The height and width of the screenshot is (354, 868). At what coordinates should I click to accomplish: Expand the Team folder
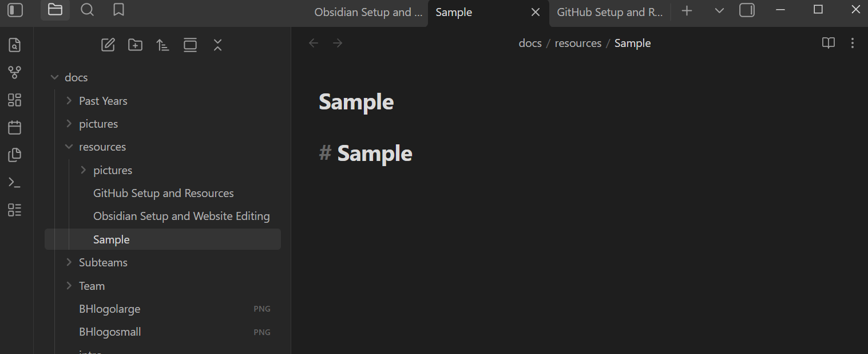point(69,286)
